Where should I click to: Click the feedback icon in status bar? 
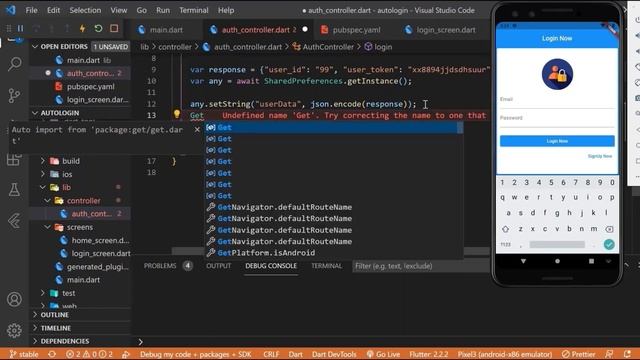click(609, 354)
